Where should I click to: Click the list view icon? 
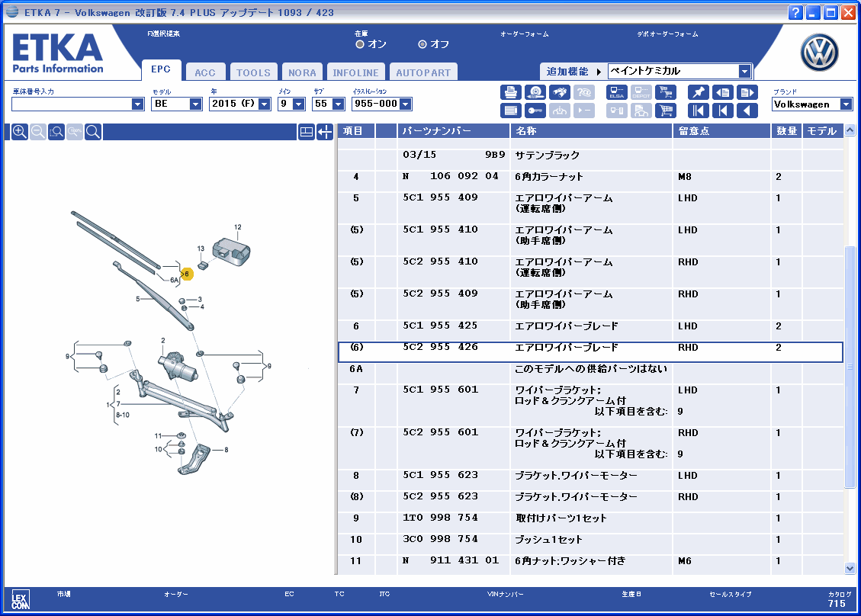tap(511, 111)
